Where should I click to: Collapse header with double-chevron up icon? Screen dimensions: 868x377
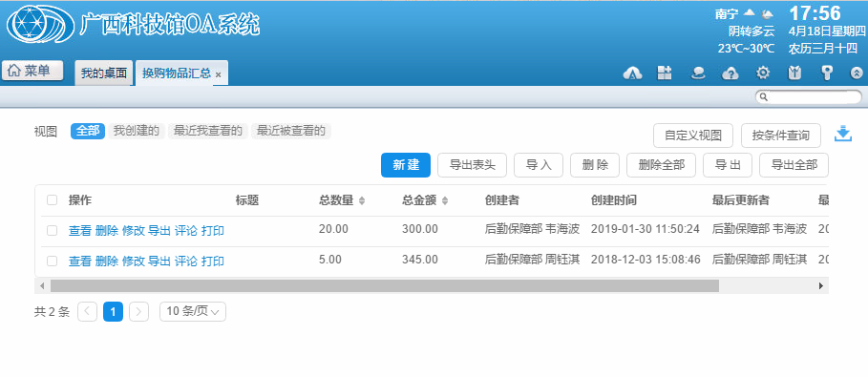click(x=857, y=73)
